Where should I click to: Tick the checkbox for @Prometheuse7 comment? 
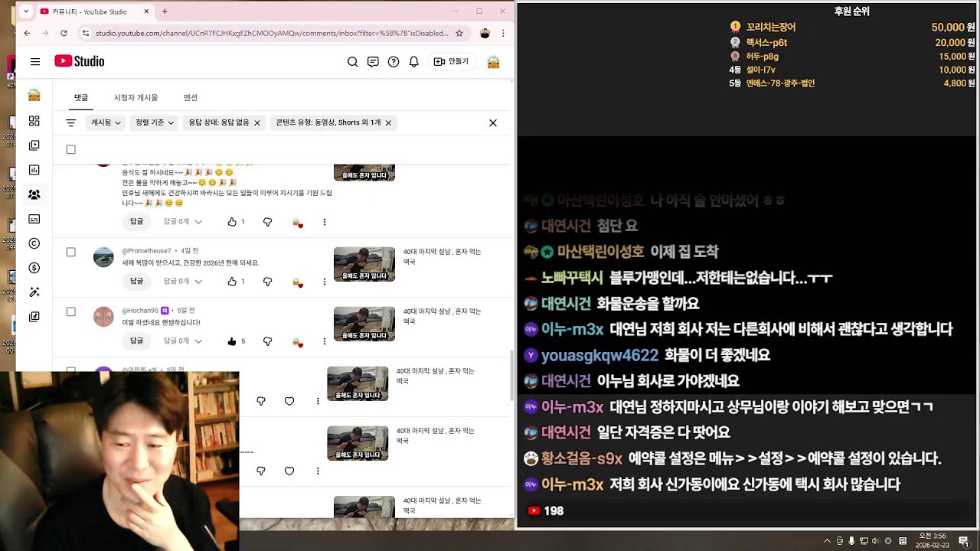[71, 252]
